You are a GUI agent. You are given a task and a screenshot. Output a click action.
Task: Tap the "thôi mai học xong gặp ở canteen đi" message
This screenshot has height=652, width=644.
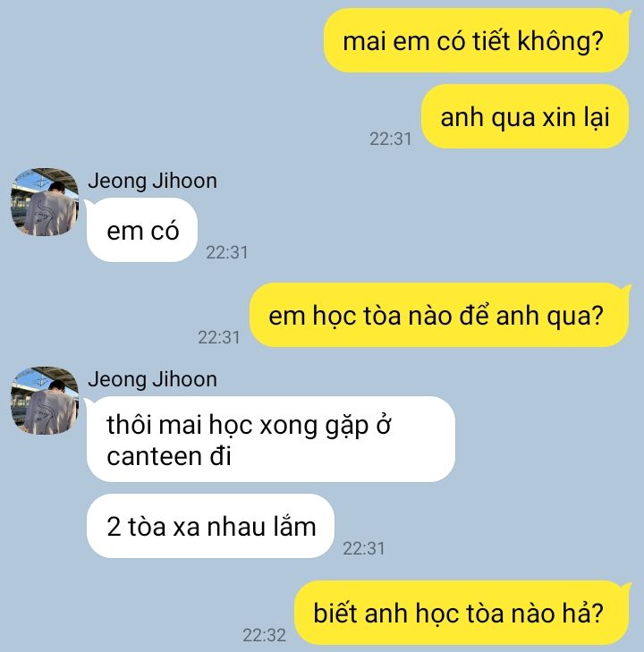pyautogui.click(x=270, y=439)
